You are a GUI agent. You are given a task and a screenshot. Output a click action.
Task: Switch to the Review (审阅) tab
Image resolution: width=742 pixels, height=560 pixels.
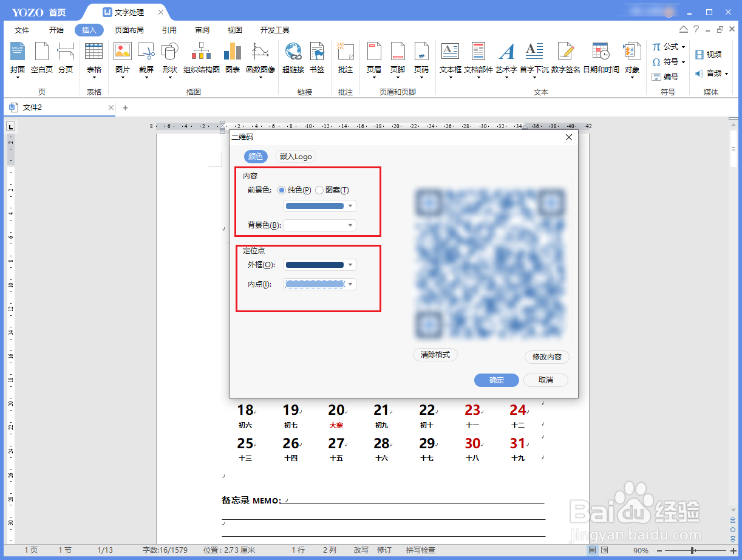tap(202, 30)
